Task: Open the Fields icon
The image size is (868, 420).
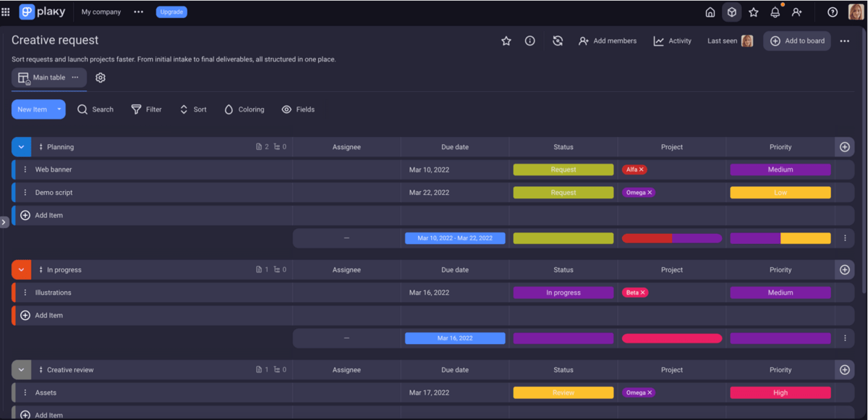Action: tap(285, 109)
